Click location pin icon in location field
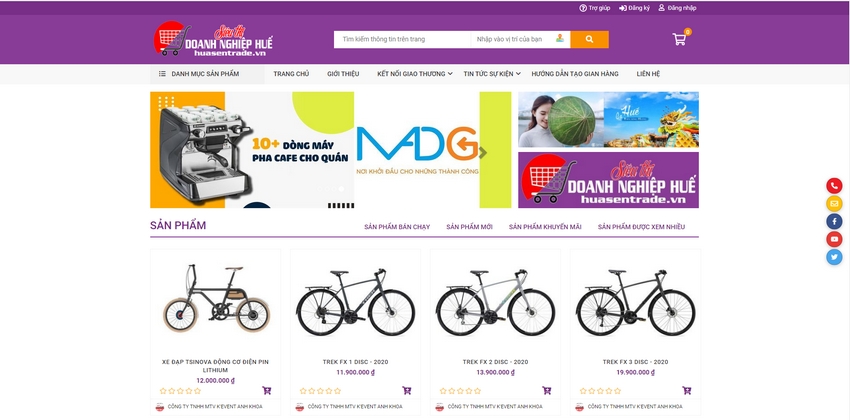The height and width of the screenshot is (420, 850). pyautogui.click(x=560, y=38)
